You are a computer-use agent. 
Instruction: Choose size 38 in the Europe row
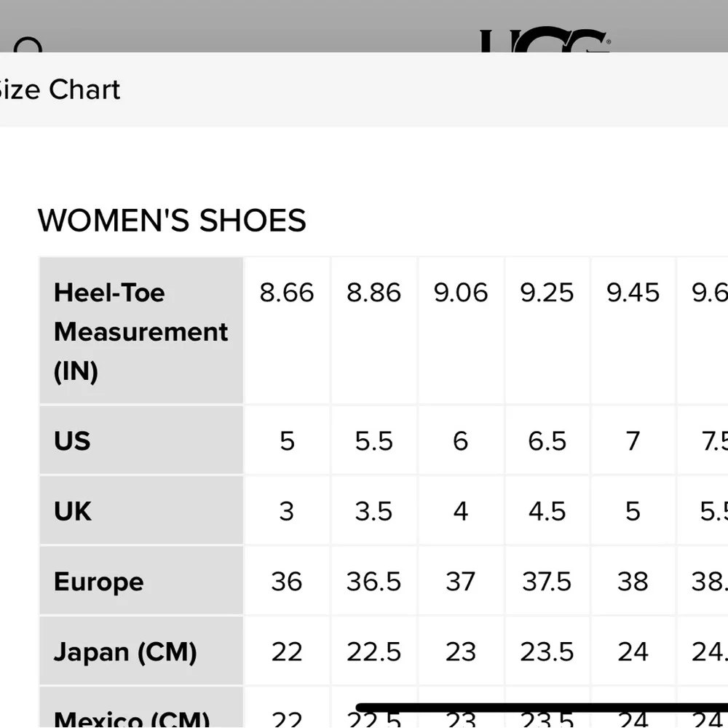pyautogui.click(x=633, y=581)
